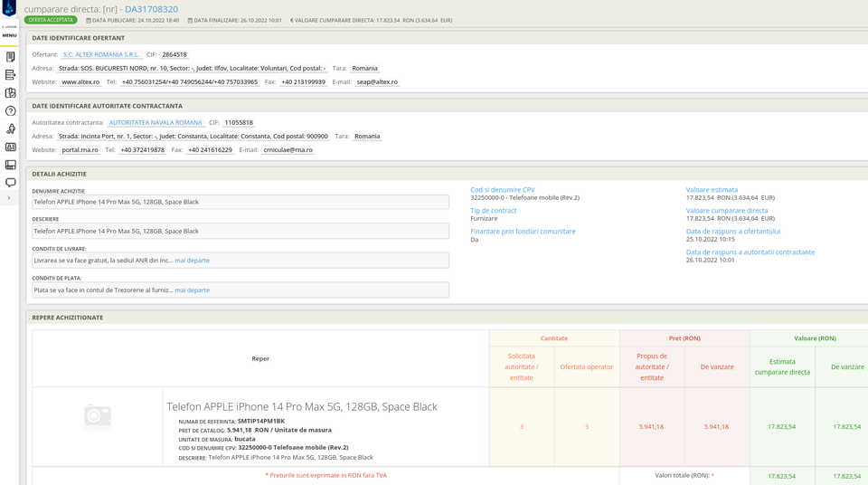This screenshot has height=485, width=868.
Task: Click the Telefon APPLE iPhone 14 item title
Action: point(302,407)
